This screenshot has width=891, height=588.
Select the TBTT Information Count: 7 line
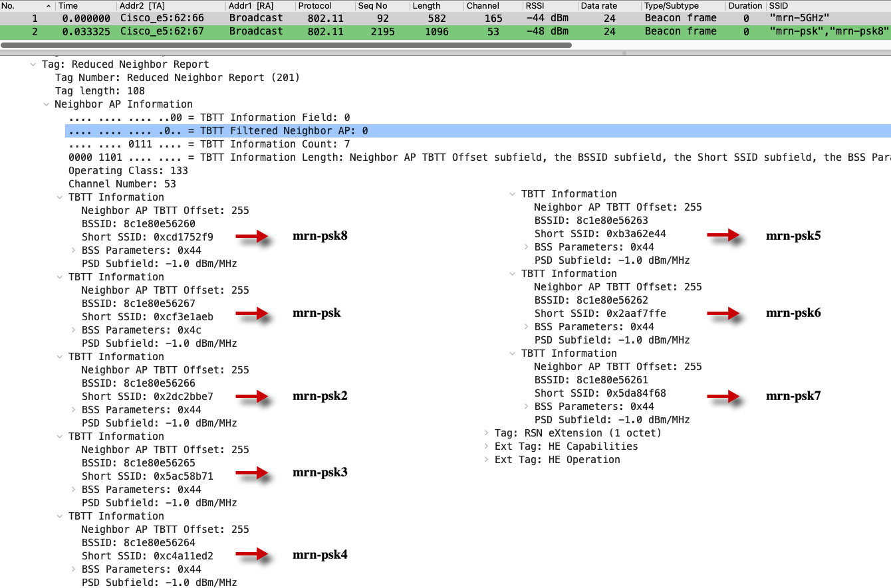[209, 144]
